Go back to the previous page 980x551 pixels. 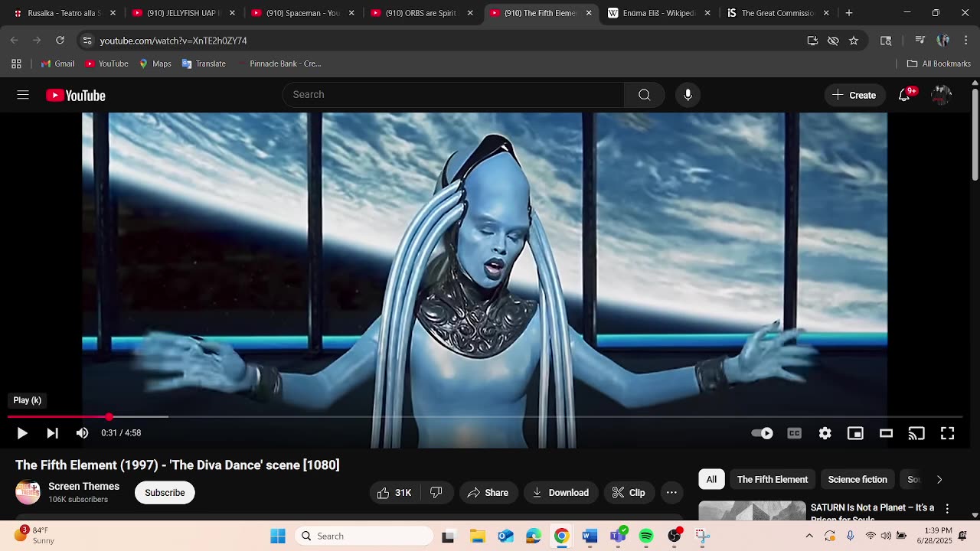click(x=15, y=41)
